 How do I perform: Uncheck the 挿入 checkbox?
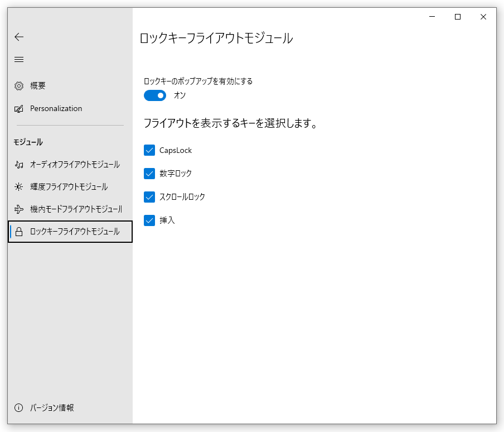pyautogui.click(x=149, y=220)
